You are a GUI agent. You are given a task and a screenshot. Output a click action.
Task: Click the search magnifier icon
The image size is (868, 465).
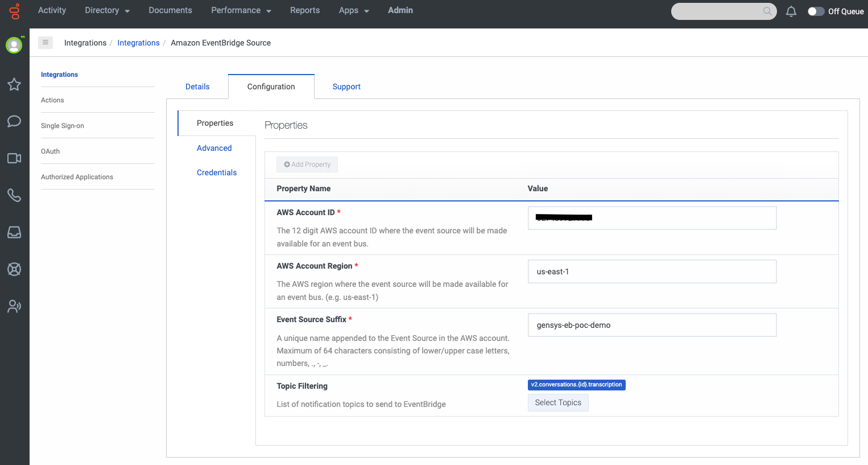767,11
